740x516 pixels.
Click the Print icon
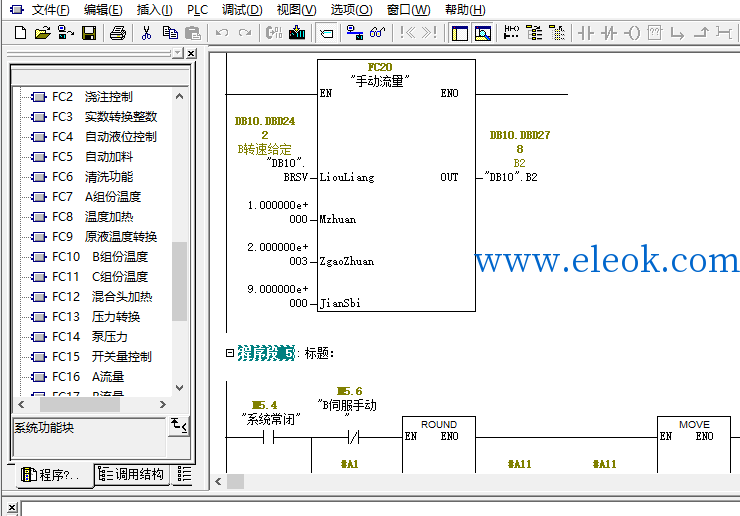pos(118,33)
